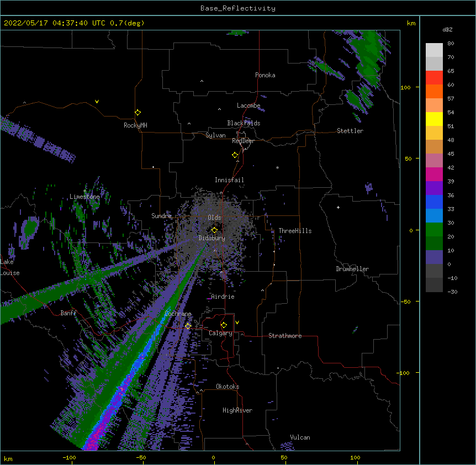Click the Banff label

(68, 313)
